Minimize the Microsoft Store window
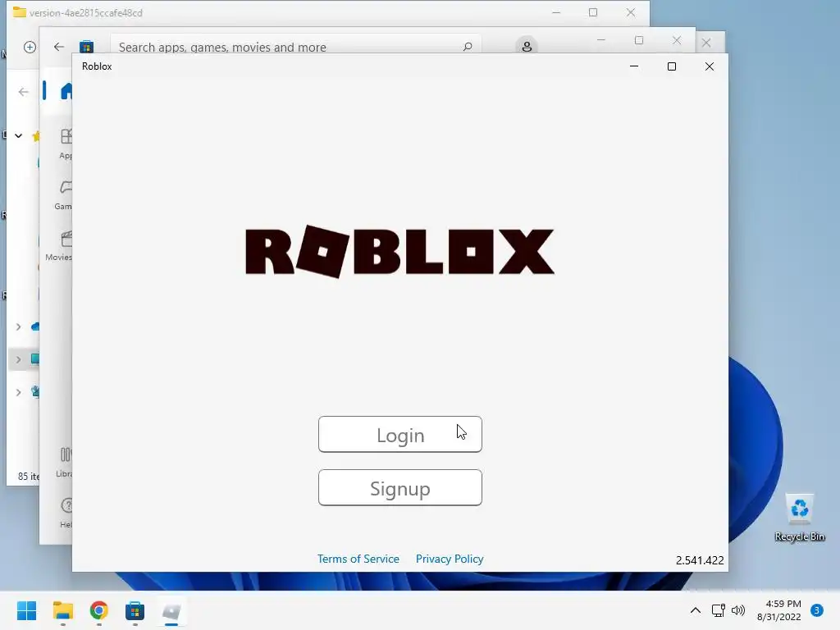 tap(601, 41)
